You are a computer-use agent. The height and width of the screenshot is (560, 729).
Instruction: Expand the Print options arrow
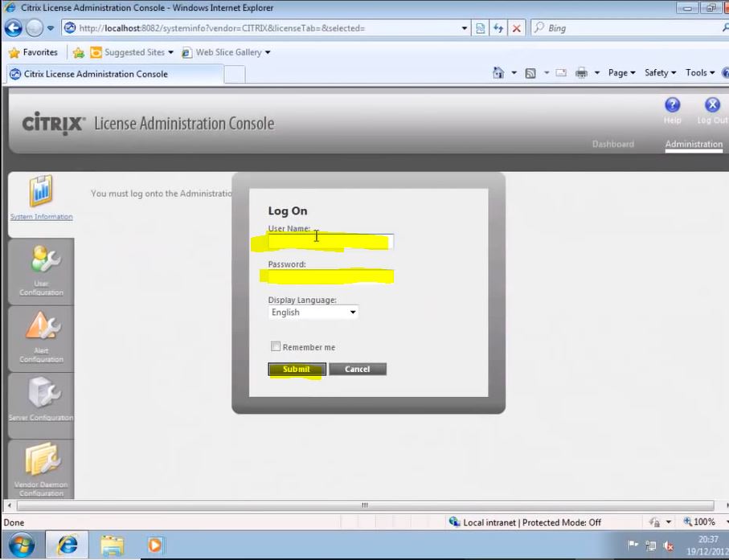click(x=597, y=72)
